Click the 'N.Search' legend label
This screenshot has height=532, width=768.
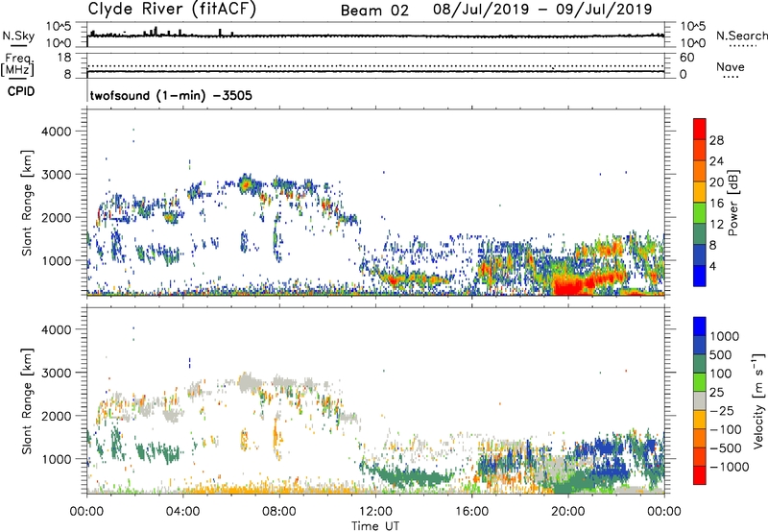point(741,36)
